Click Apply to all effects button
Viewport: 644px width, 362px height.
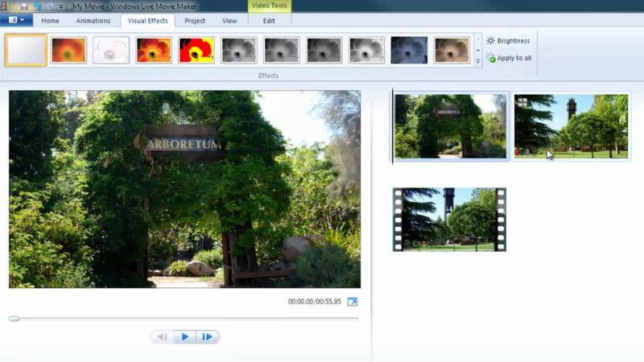point(509,58)
